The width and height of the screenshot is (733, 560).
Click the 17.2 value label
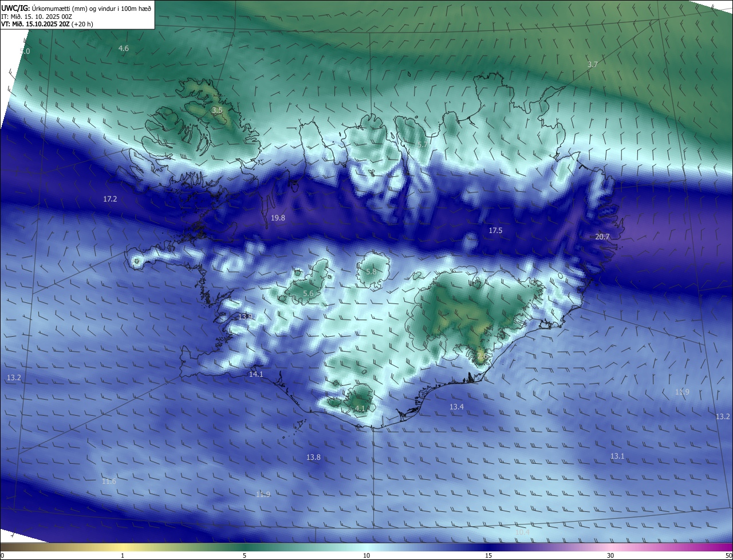110,199
